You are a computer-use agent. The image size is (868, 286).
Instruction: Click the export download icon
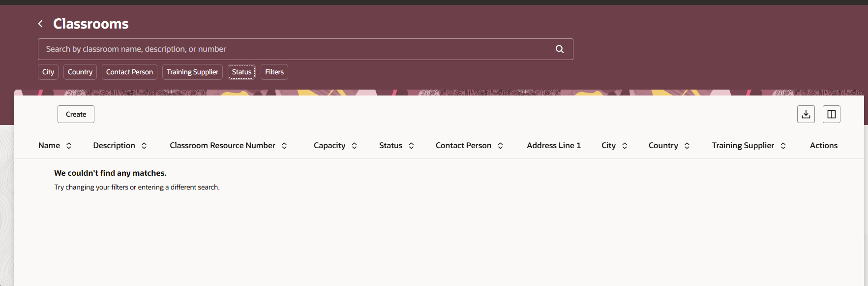(x=806, y=114)
